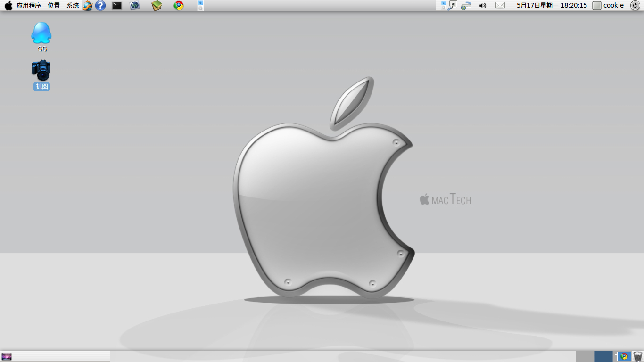This screenshot has width=644, height=362.
Task: Open the system monitor launcher icon
Action: point(135,6)
